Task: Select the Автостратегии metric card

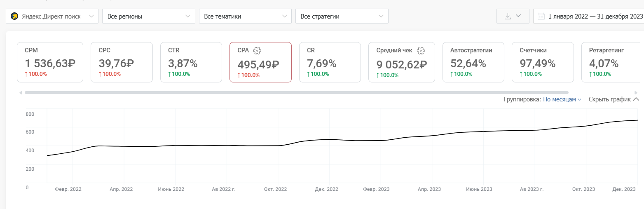Action: tap(473, 62)
